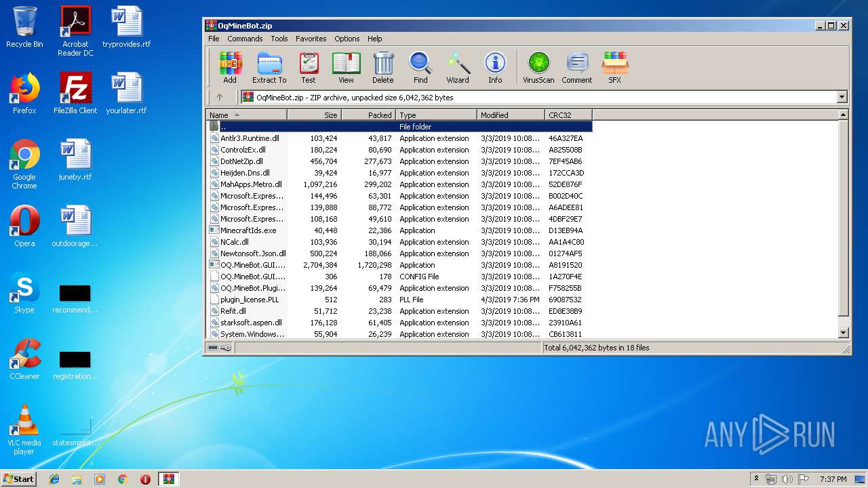
Task: Open Recycle Bin desktop icon
Action: coord(24,27)
